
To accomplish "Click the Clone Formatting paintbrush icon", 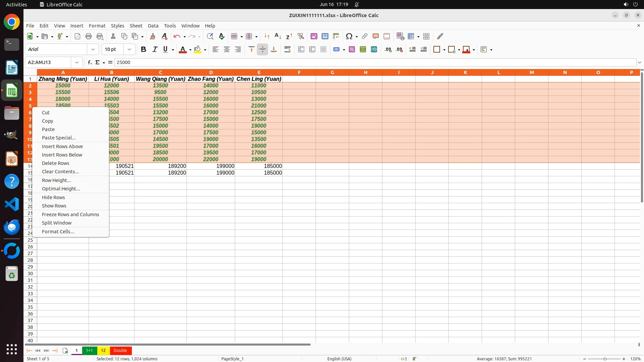I will pos(153,37).
